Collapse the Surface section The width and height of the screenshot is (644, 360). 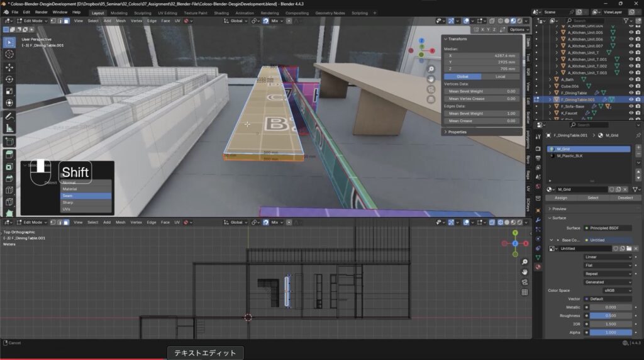coord(559,218)
